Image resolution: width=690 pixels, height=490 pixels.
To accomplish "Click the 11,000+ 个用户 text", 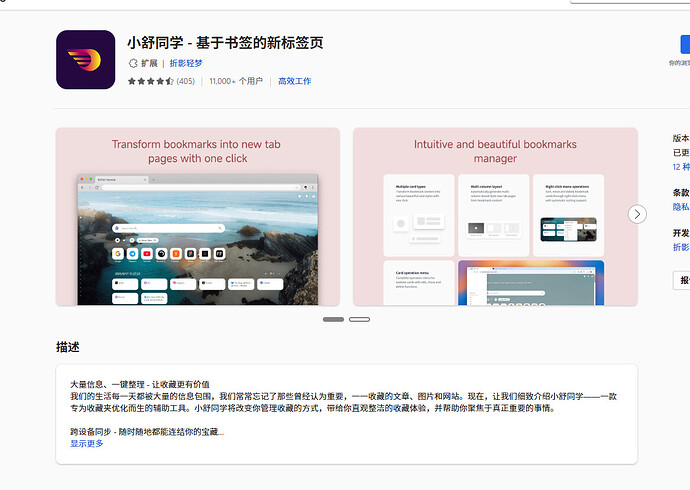I will click(x=236, y=81).
